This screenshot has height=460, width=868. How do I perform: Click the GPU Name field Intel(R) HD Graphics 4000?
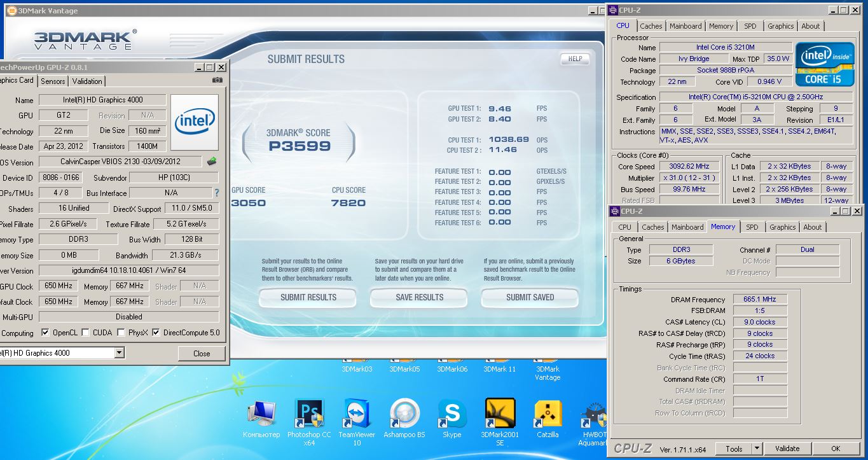pos(102,100)
